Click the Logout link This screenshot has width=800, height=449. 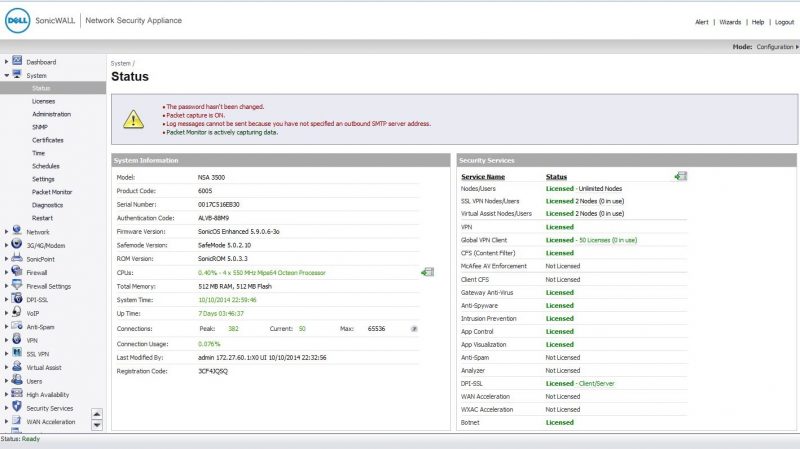coord(784,22)
